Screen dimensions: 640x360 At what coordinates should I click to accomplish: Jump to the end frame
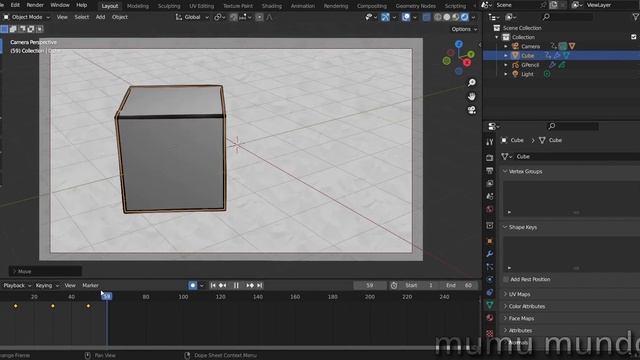pos(260,285)
